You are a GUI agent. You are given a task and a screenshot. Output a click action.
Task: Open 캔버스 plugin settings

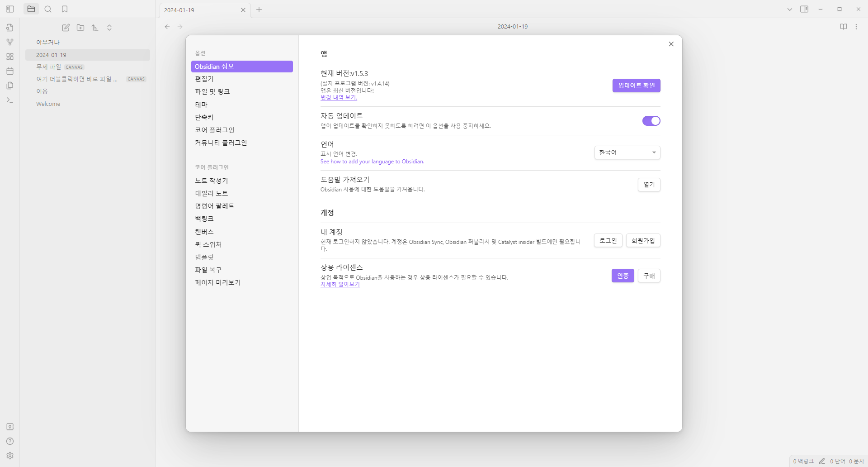tap(242, 232)
